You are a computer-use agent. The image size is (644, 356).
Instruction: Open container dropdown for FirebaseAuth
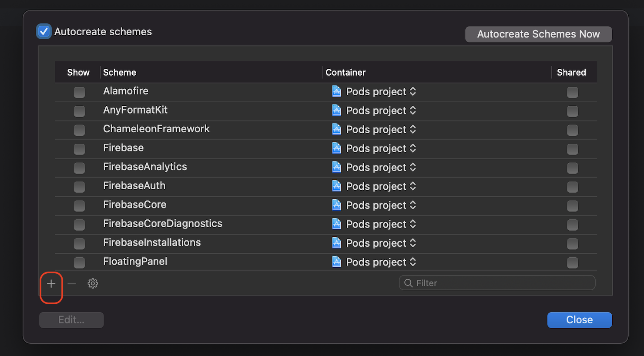tap(374, 186)
